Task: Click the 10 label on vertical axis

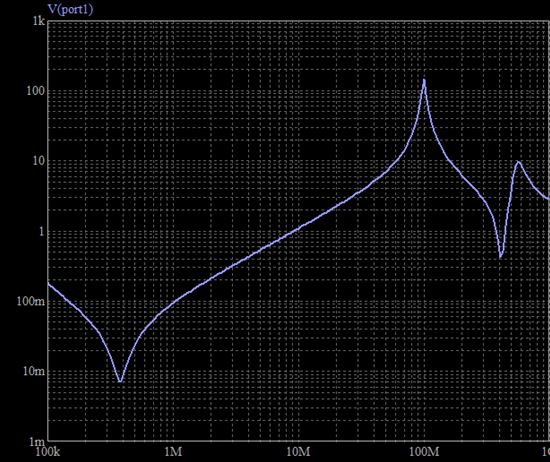Action: coord(39,161)
